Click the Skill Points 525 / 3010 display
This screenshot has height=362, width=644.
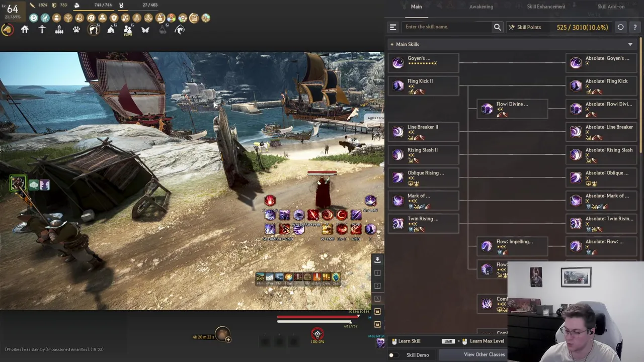coord(559,27)
